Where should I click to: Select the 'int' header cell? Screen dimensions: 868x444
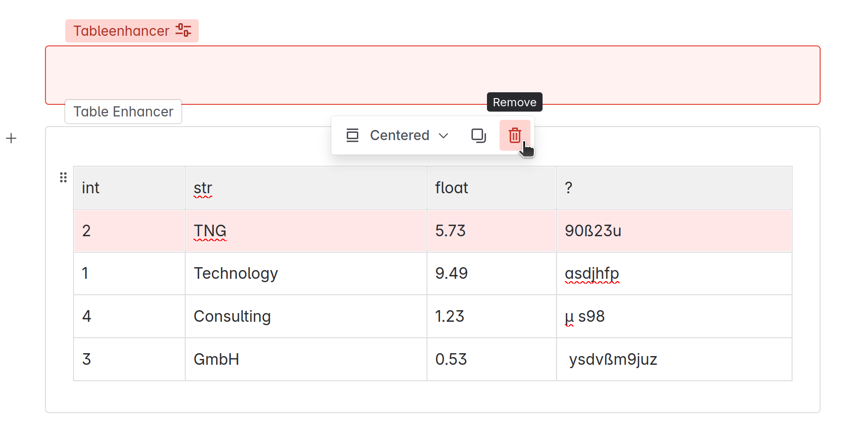coord(129,187)
